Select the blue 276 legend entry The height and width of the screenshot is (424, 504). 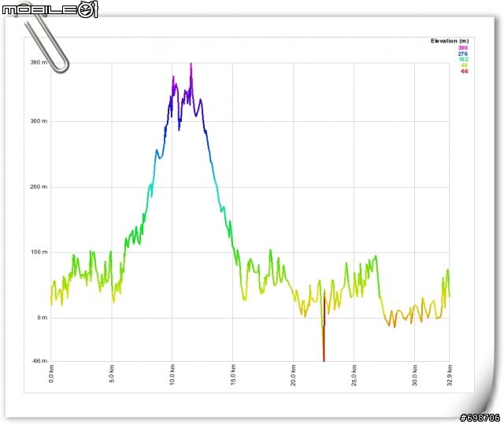point(463,53)
